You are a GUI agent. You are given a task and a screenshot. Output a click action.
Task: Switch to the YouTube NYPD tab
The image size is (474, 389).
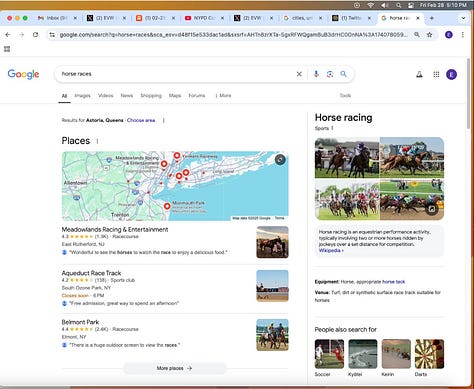pyautogui.click(x=204, y=18)
